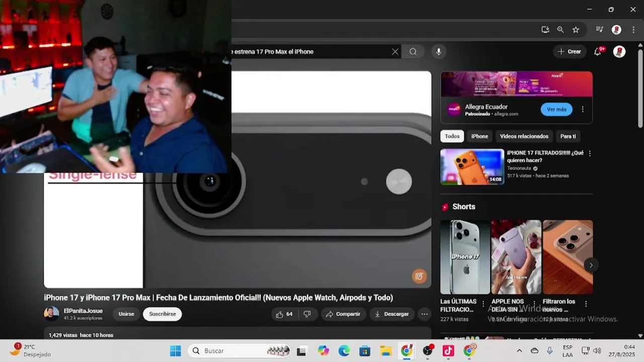The image size is (644, 362).
Task: Open Copilot from the taskbar
Action: click(x=323, y=351)
